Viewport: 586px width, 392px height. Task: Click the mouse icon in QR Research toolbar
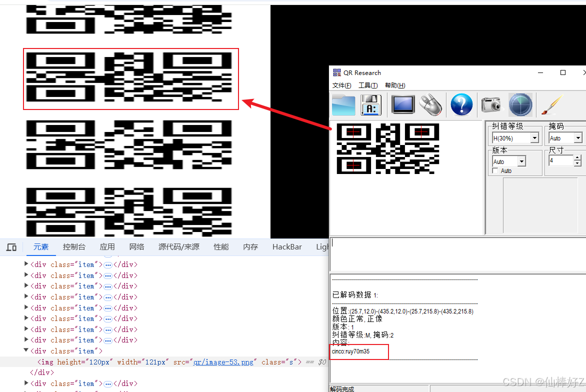tap(430, 104)
